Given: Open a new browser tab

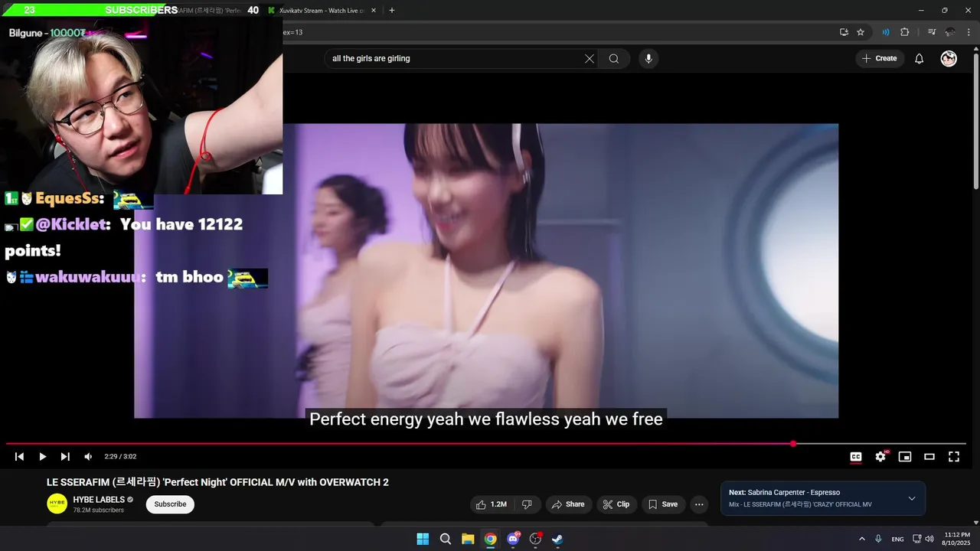Looking at the screenshot, I should [392, 11].
